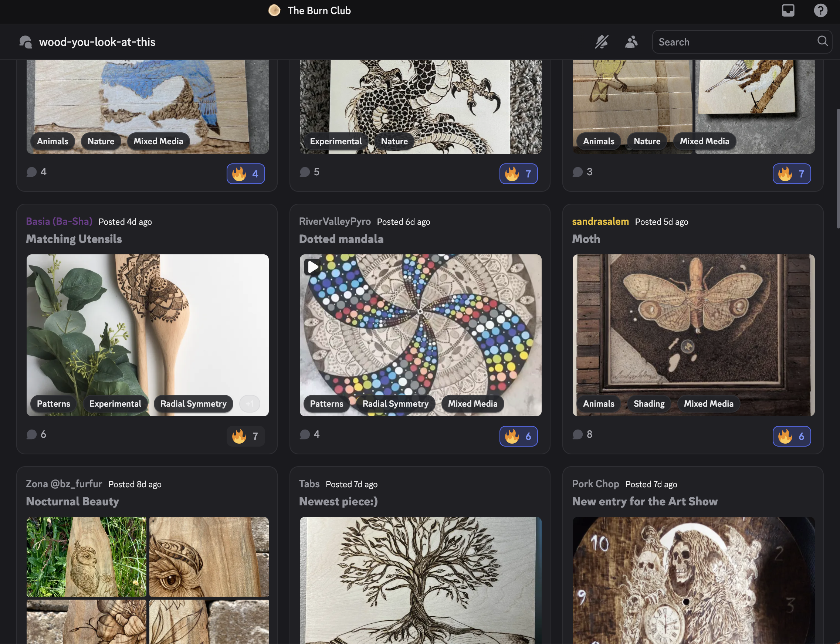Select Nature tag on dragon post

(x=394, y=141)
